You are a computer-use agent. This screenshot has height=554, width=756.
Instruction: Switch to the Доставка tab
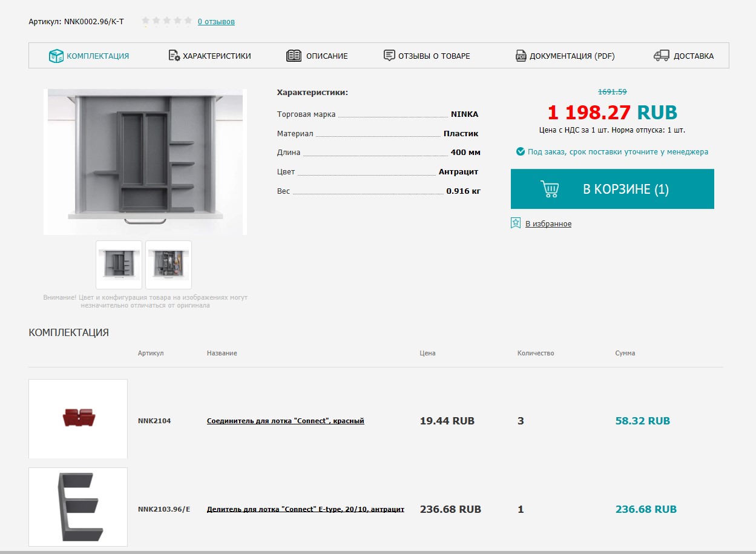point(693,56)
